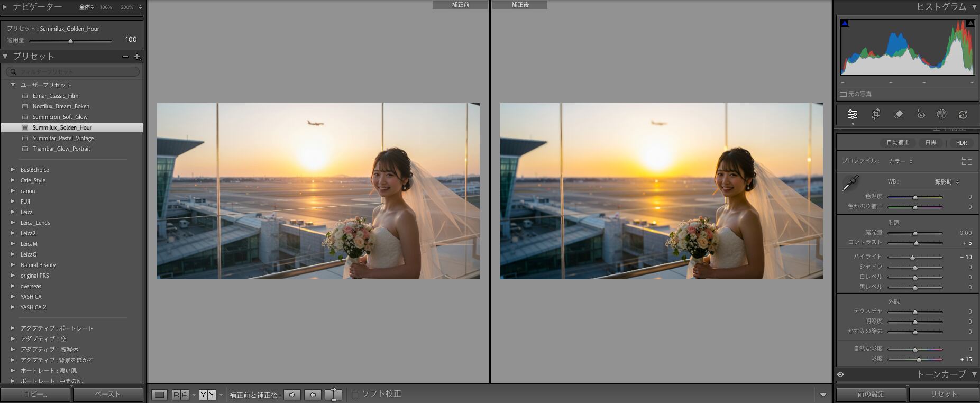
Task: Toggle the Tone Curve panel eye switch
Action: (x=840, y=374)
